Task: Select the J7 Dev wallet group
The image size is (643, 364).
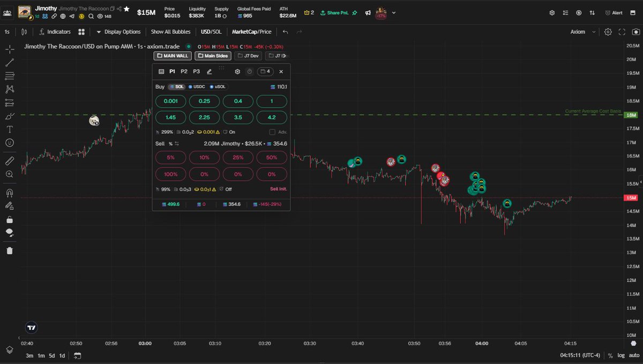Action: click(x=249, y=56)
